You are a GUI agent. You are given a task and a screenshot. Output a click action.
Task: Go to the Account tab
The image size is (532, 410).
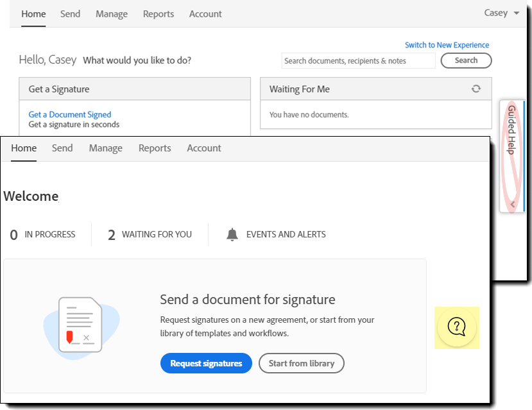(203, 148)
